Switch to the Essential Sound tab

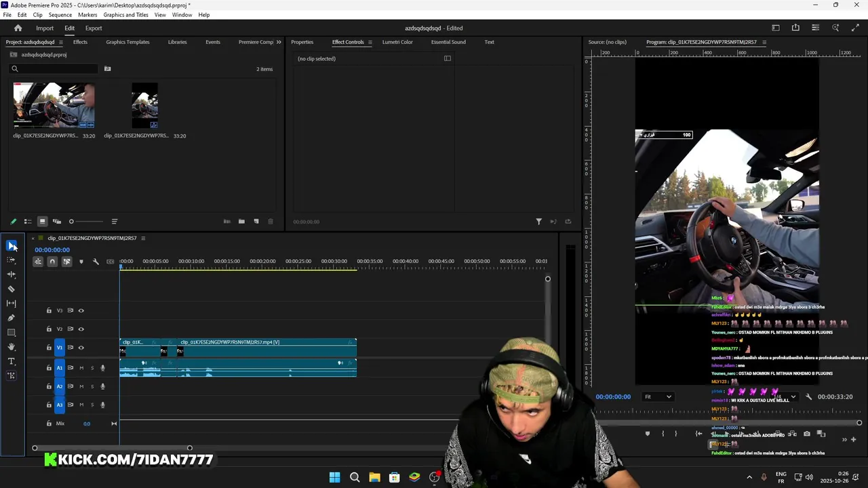448,42
